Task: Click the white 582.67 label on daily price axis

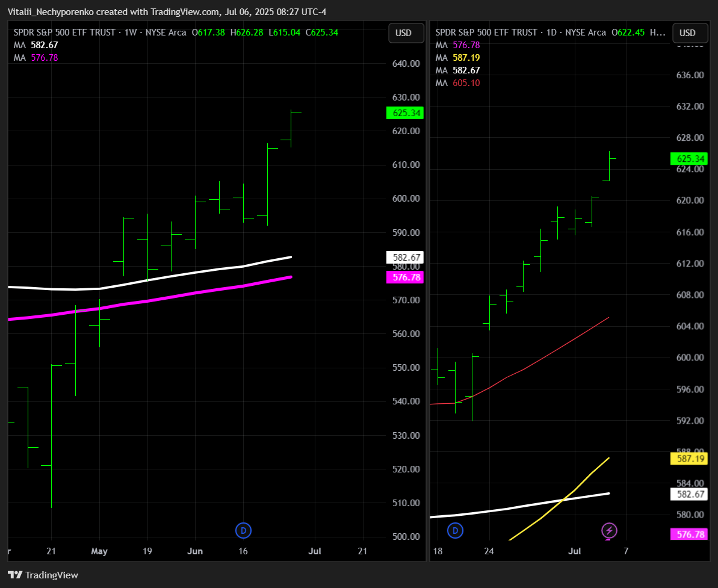Action: (x=689, y=494)
